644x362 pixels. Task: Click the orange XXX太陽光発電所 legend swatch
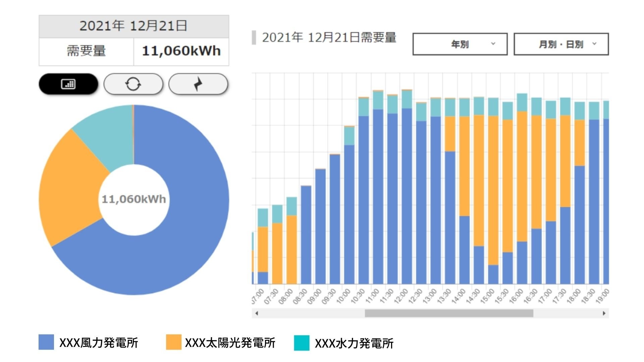click(x=173, y=342)
